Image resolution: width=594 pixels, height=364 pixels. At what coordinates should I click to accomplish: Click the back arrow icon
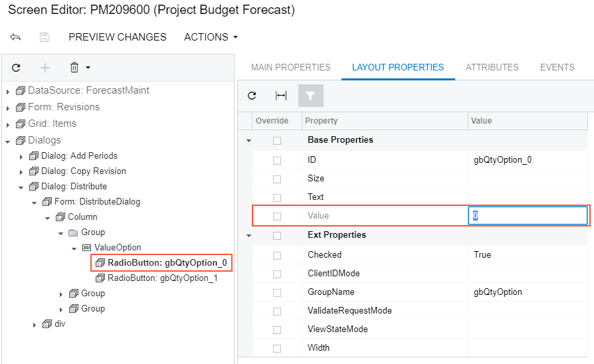pyautogui.click(x=15, y=37)
